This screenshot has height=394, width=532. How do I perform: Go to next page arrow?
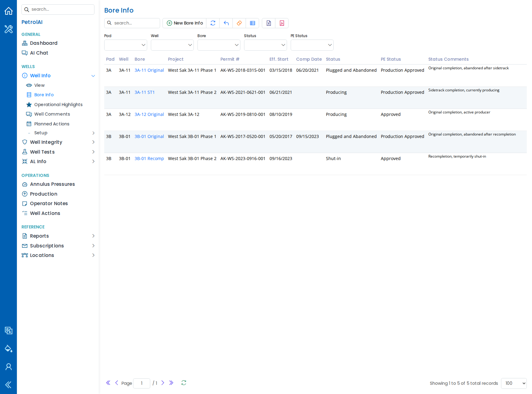click(x=163, y=383)
